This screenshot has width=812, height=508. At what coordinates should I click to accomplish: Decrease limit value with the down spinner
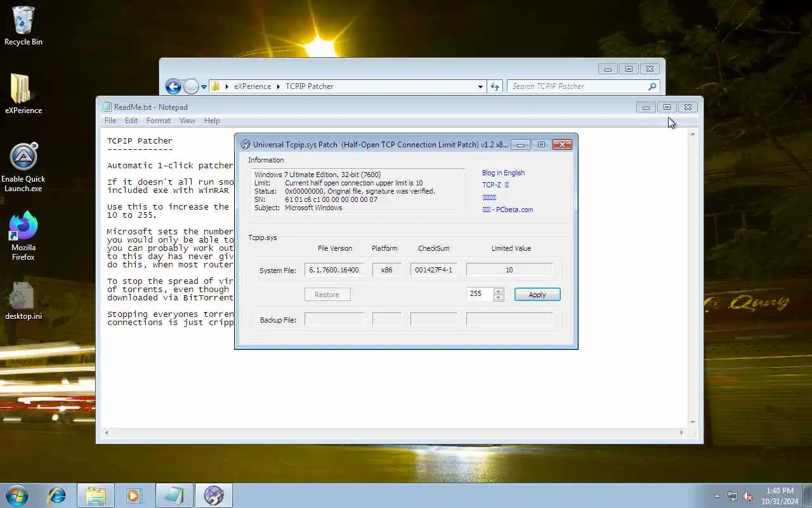(x=499, y=298)
